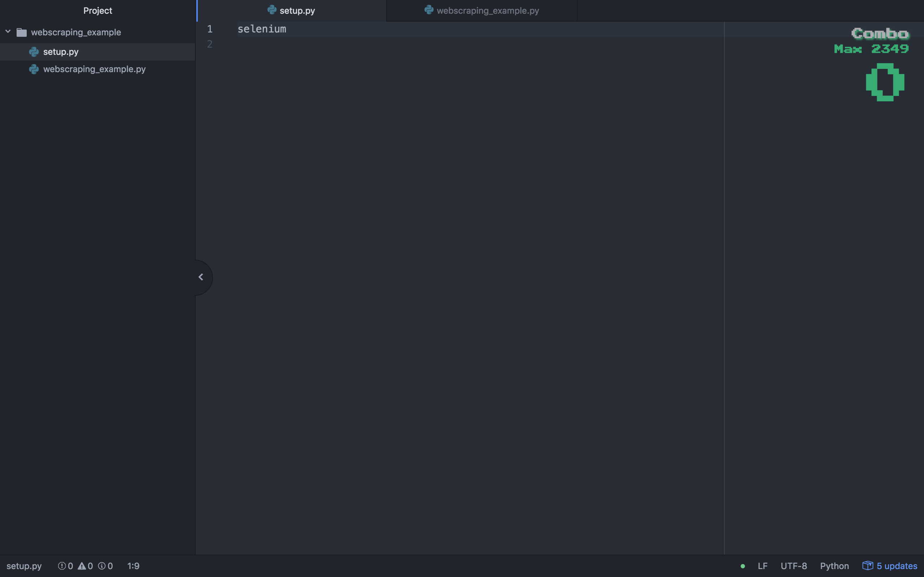
Task: Collapse the webscraping_example folder
Action: tap(8, 31)
